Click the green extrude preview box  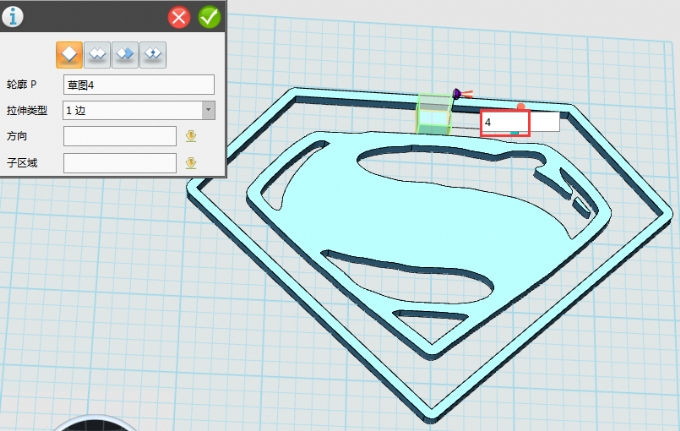click(x=434, y=114)
